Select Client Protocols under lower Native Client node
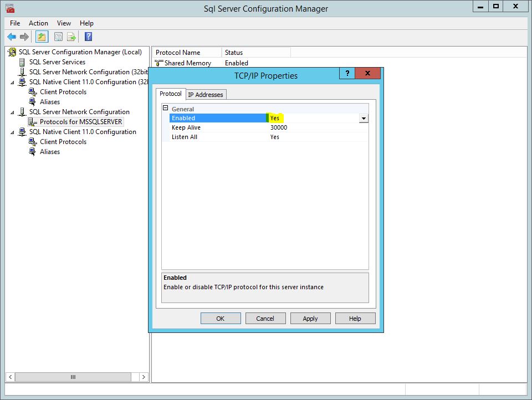532x400 pixels. 63,142
